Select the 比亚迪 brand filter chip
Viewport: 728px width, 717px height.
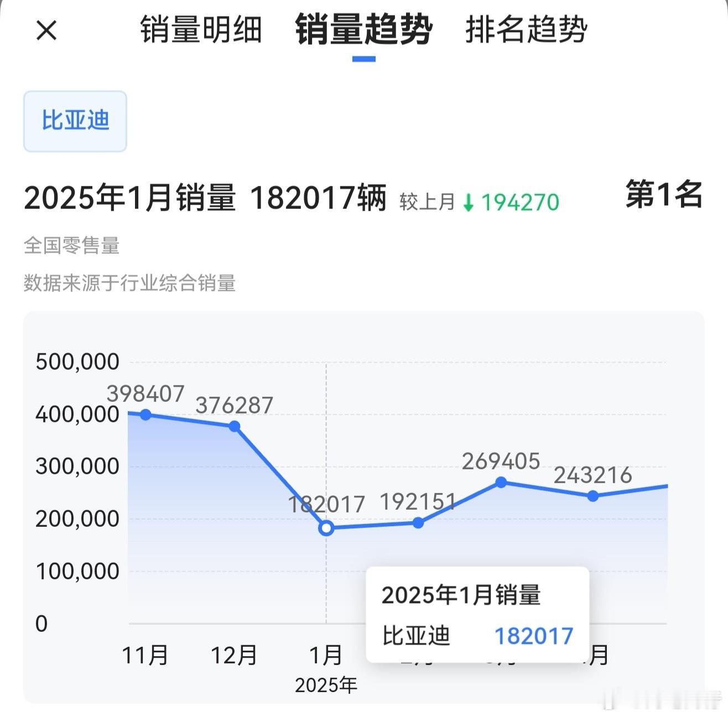click(74, 121)
